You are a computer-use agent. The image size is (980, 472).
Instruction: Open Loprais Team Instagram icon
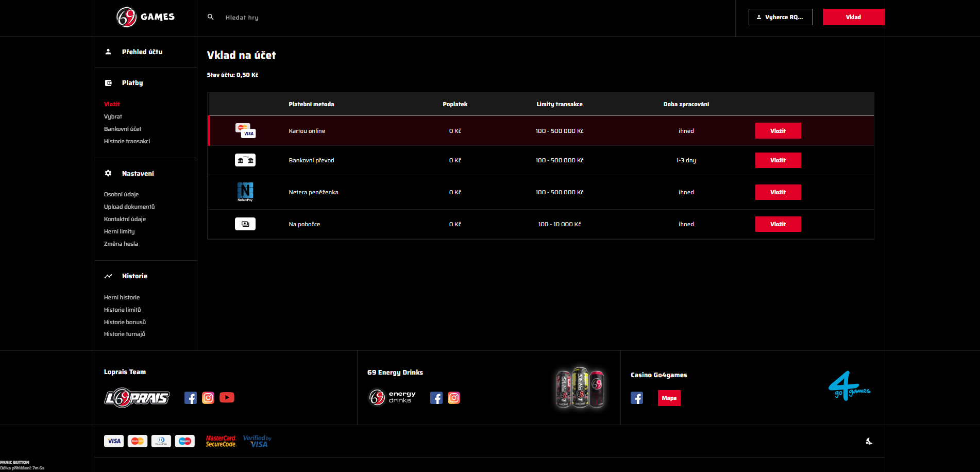[x=208, y=398]
